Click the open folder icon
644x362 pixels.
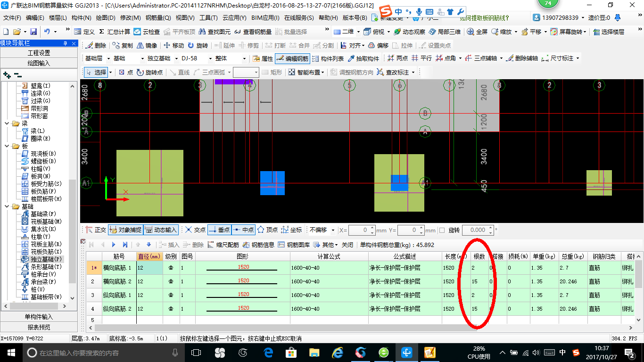[x=17, y=32]
